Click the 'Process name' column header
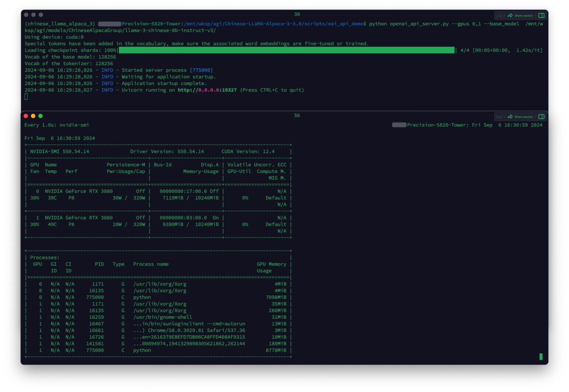Image resolution: width=569 pixels, height=392 pixels. point(151,264)
